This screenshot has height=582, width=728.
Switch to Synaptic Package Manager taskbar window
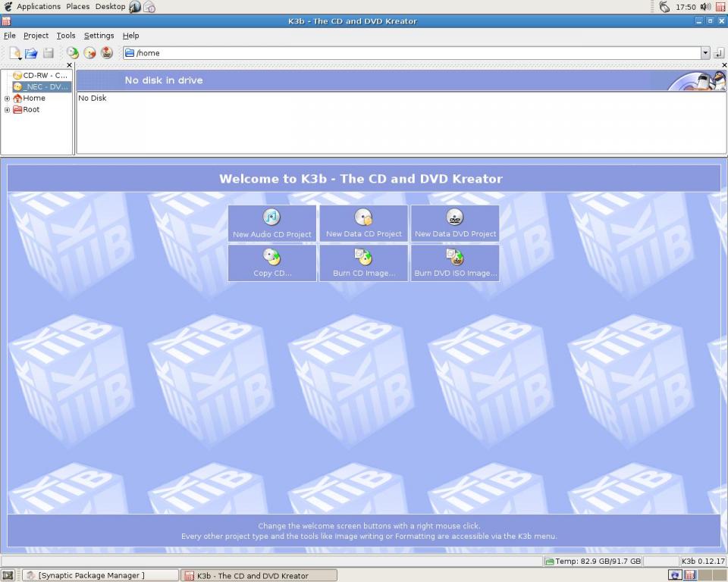point(100,575)
